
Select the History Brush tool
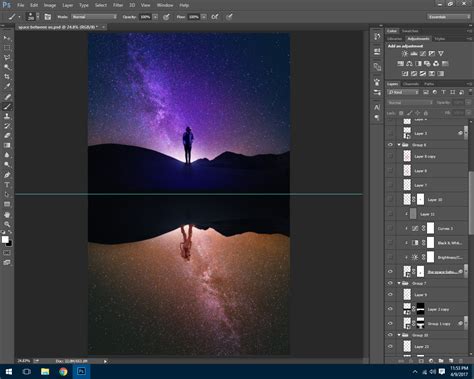tap(7, 126)
